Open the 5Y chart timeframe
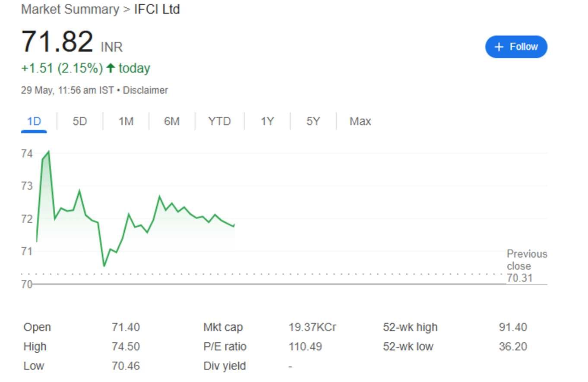The image size is (588, 382). pyautogui.click(x=313, y=121)
